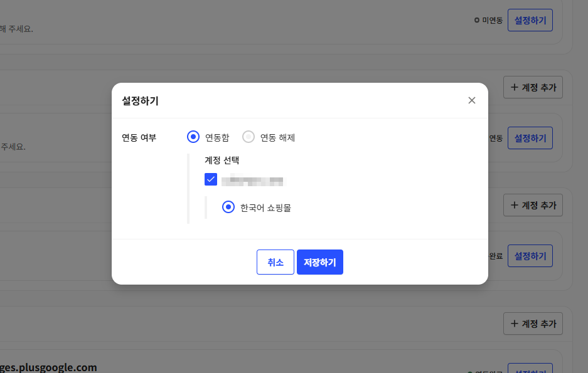Click the 설정하기 dialog title
The height and width of the screenshot is (373, 588).
coord(140,100)
